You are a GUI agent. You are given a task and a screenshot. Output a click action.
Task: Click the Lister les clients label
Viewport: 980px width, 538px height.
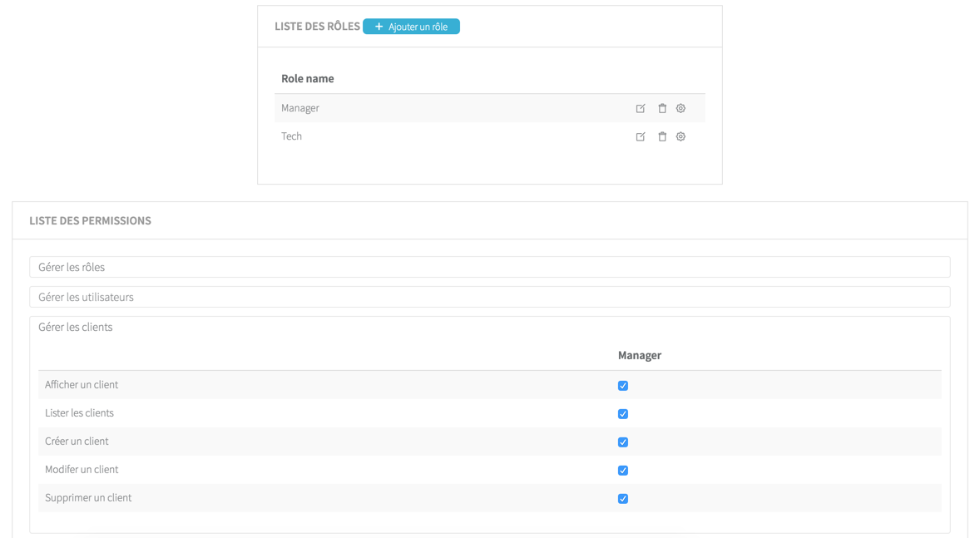[79, 412]
